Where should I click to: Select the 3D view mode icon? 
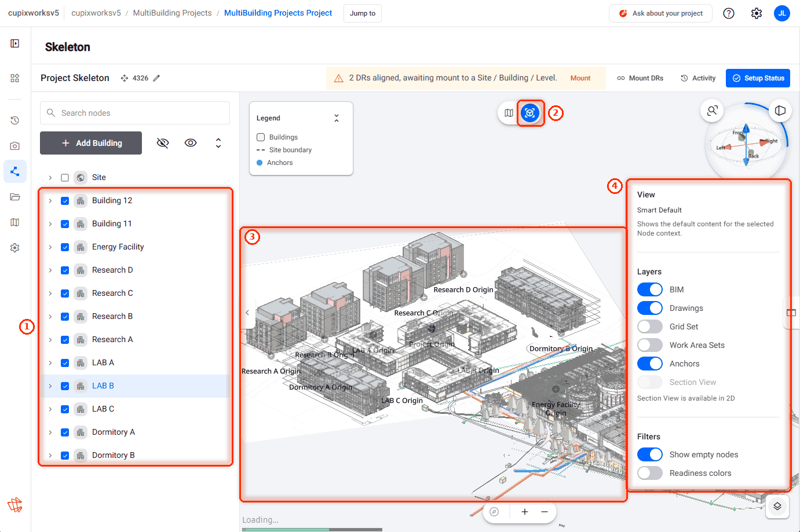click(529, 113)
